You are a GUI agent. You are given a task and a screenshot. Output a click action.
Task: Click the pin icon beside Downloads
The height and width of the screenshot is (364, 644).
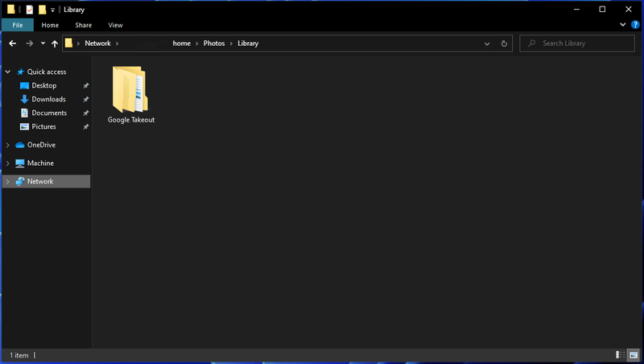tap(86, 99)
